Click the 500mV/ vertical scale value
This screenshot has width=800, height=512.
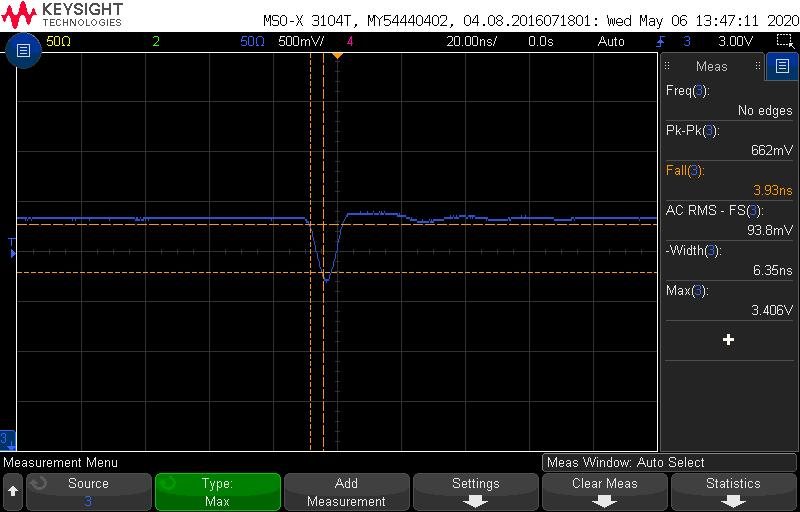click(x=301, y=41)
